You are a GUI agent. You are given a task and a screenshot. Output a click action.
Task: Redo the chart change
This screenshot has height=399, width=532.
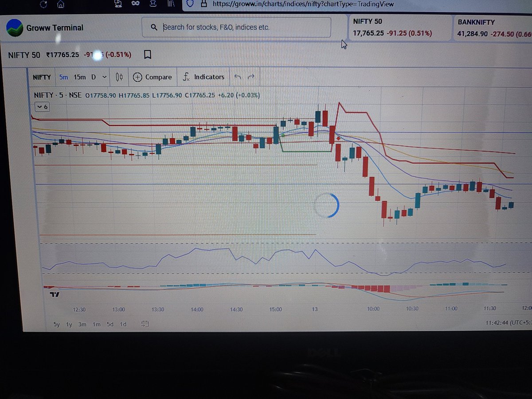point(251,77)
